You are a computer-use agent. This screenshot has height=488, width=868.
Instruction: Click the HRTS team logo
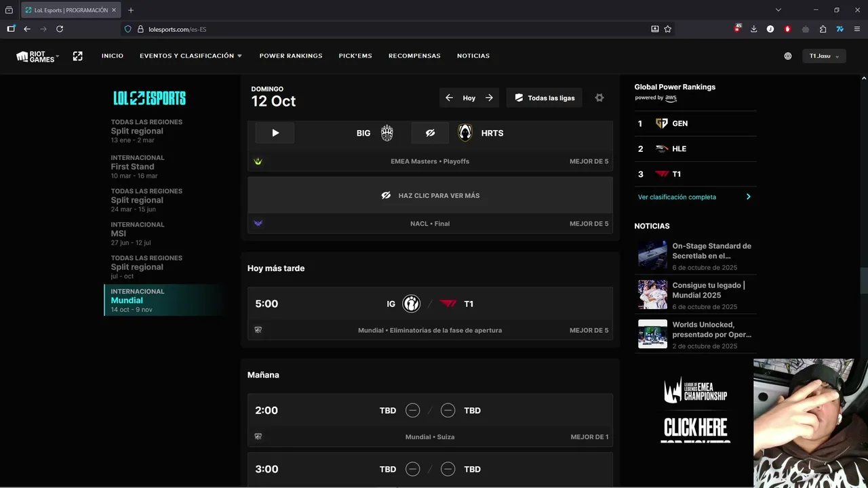coord(465,133)
